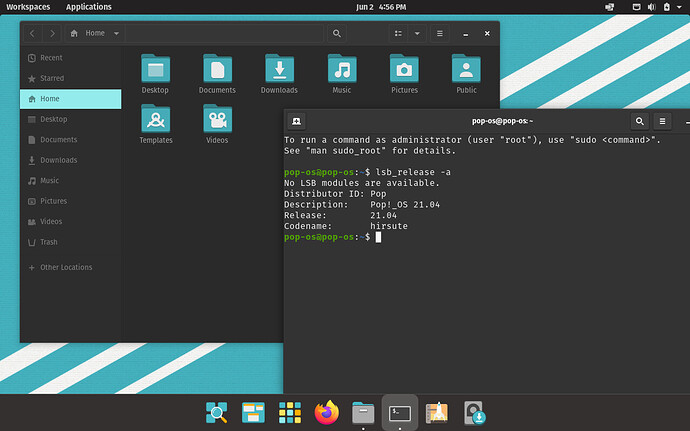
Task: Select Downloads in Files sidebar
Action: (70, 160)
